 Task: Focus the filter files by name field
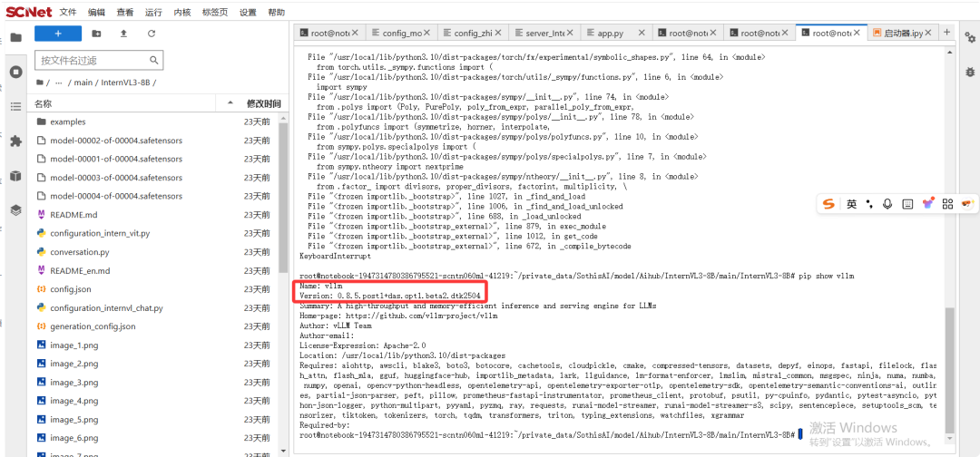pyautogui.click(x=99, y=61)
